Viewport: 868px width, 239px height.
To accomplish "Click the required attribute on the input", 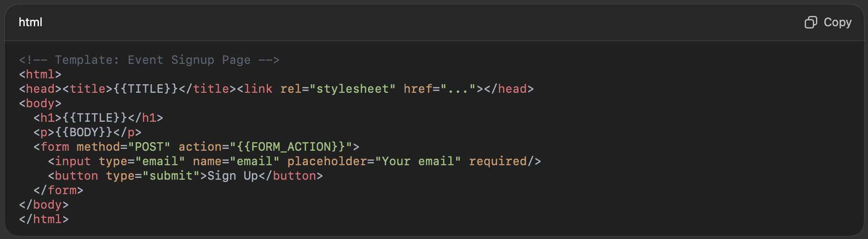I will (497, 161).
